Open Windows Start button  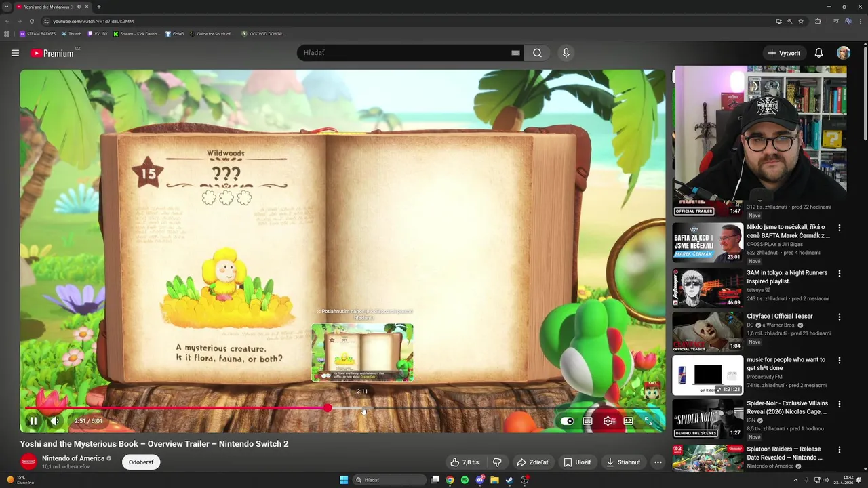pos(344,480)
